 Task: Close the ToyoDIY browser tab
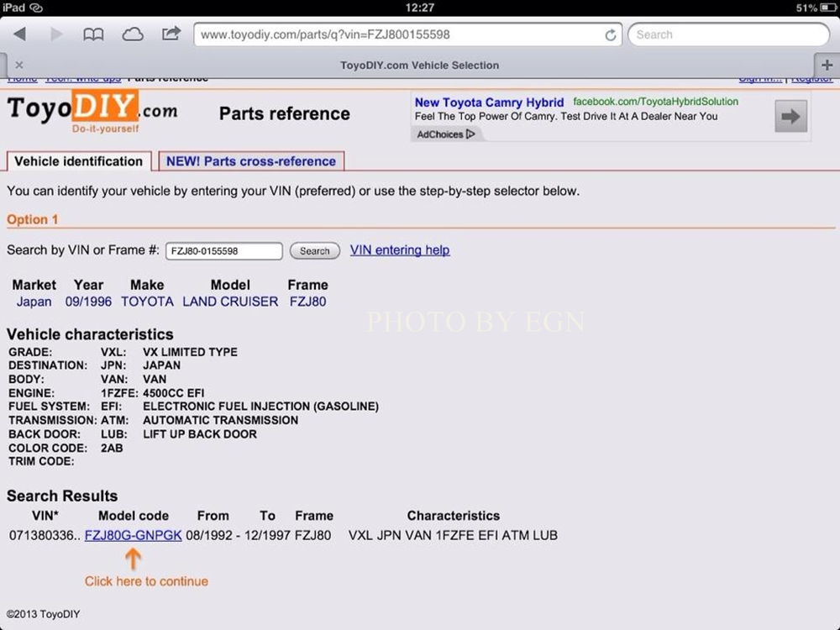tap(19, 65)
